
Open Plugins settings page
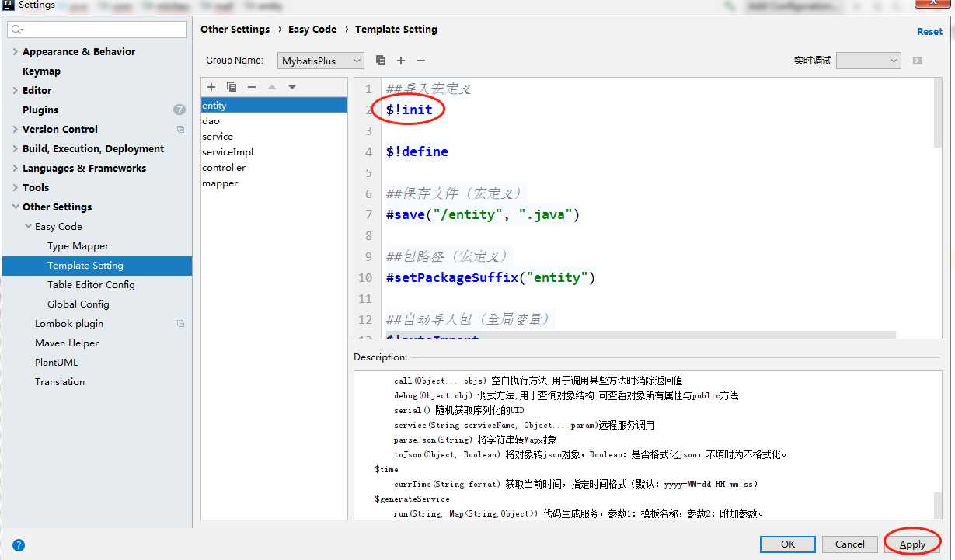coord(40,110)
